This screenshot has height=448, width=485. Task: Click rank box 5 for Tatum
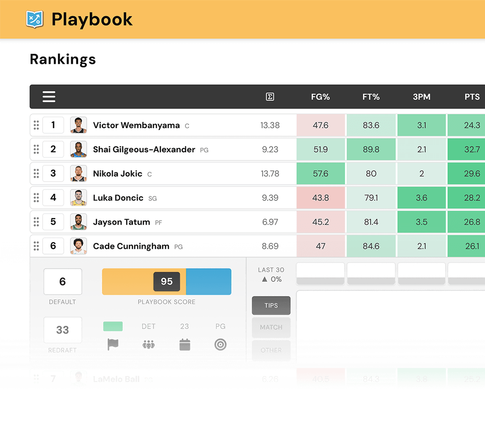[x=53, y=222]
